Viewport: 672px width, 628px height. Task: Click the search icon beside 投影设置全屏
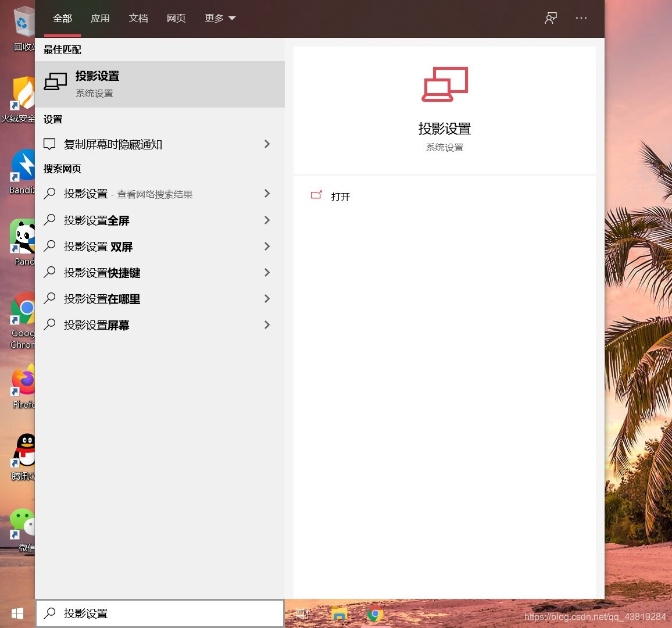(x=50, y=220)
